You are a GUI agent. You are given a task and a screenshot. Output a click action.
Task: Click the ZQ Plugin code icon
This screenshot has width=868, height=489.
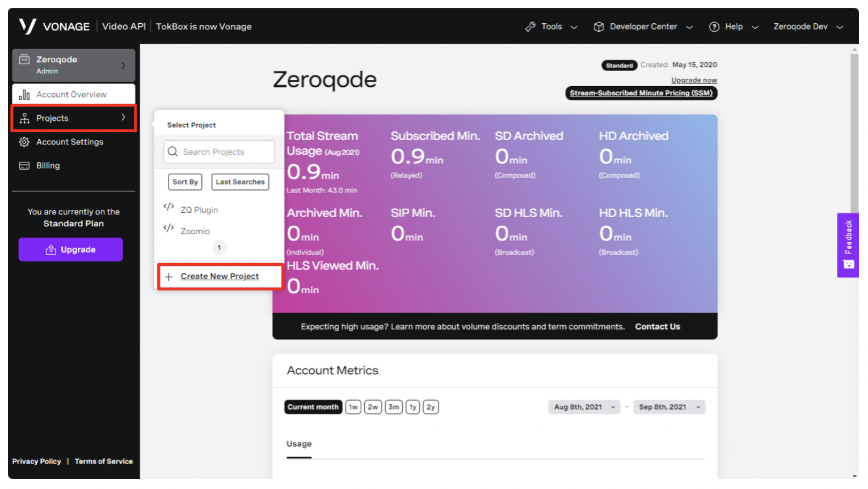pos(168,207)
